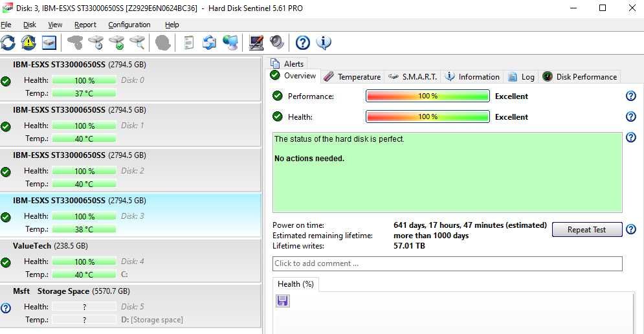Image resolution: width=644 pixels, height=334 pixels.
Task: Click the disk icon with clock badge
Action: (x=96, y=42)
